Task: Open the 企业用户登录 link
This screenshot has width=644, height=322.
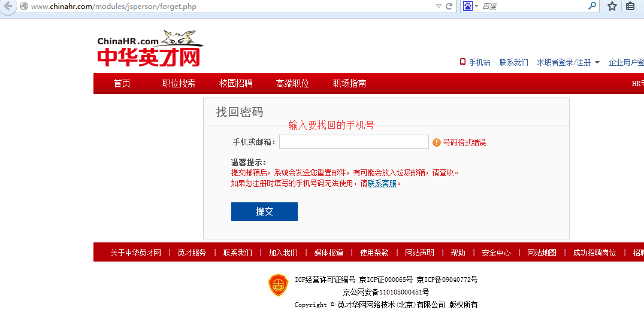Action: pyautogui.click(x=627, y=62)
